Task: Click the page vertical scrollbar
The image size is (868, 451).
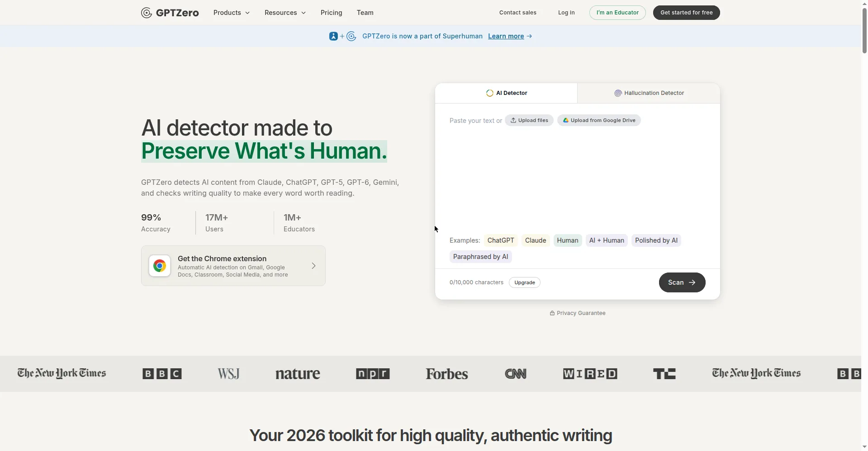Action: pos(864,32)
